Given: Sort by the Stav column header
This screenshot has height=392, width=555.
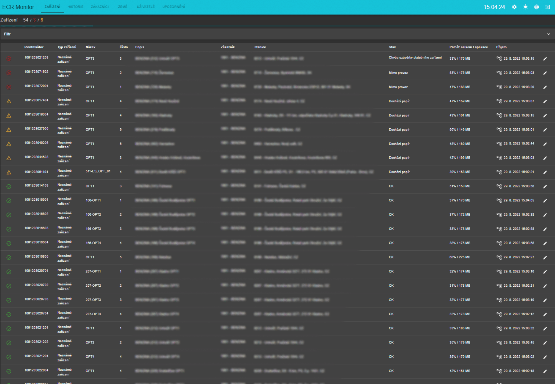Looking at the screenshot, I should click(392, 47).
